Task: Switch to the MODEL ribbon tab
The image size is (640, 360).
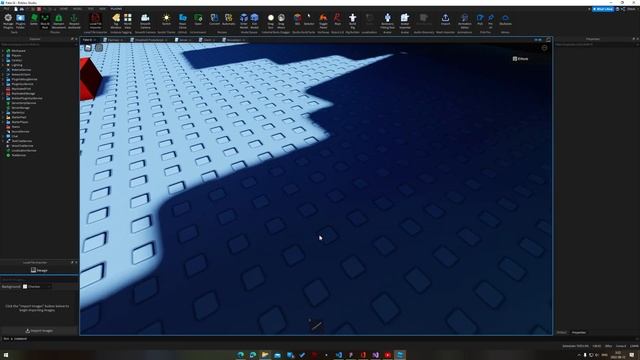Action: coord(77,9)
